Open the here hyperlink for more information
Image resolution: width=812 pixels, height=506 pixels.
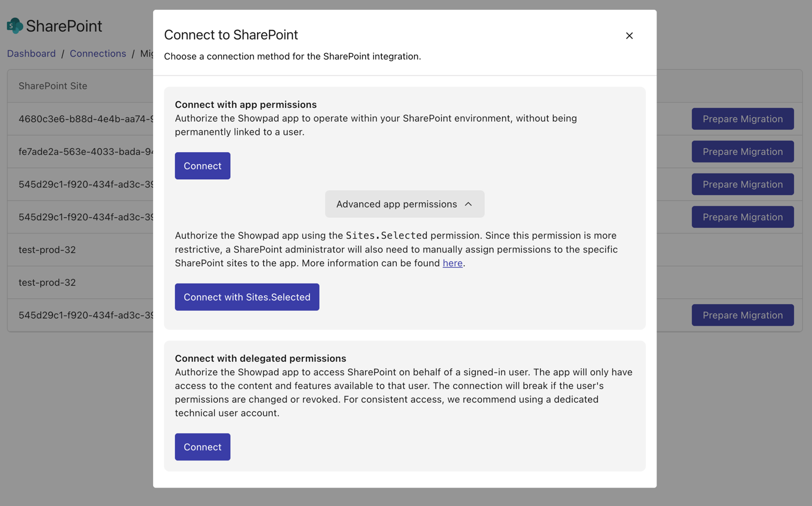pyautogui.click(x=453, y=263)
